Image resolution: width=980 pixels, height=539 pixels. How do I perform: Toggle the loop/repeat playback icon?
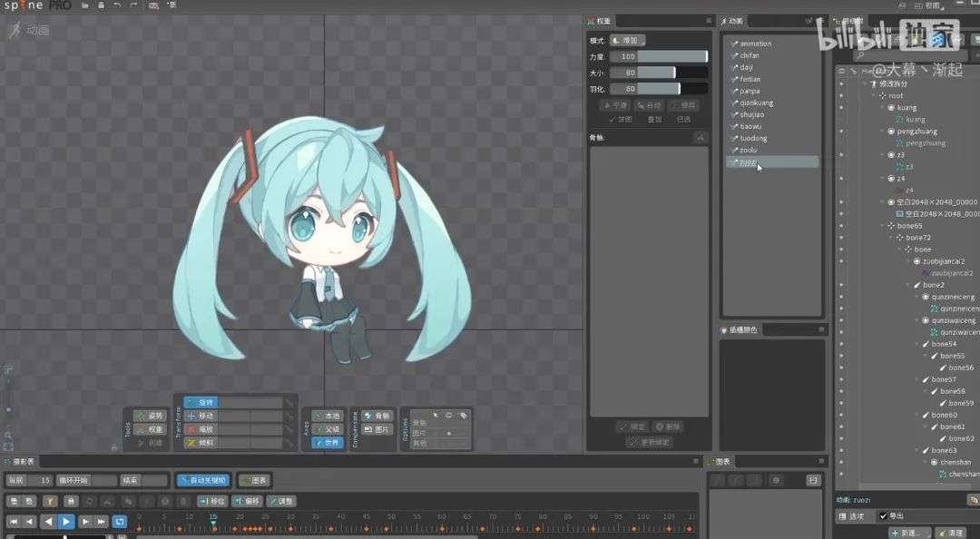[x=120, y=522]
